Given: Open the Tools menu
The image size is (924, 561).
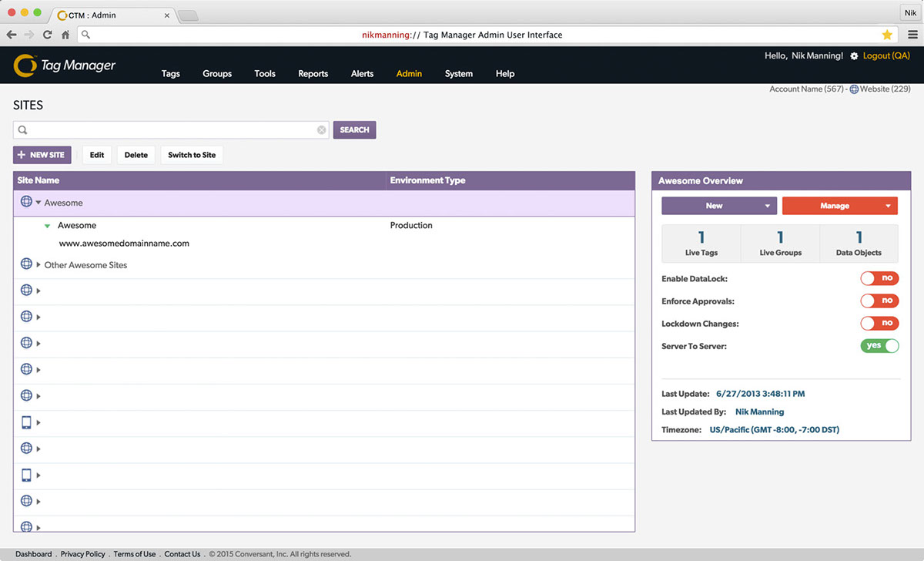Looking at the screenshot, I should tap(265, 74).
